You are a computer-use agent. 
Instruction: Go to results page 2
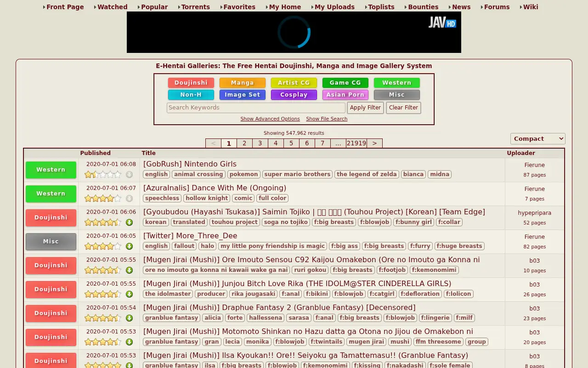pyautogui.click(x=244, y=143)
